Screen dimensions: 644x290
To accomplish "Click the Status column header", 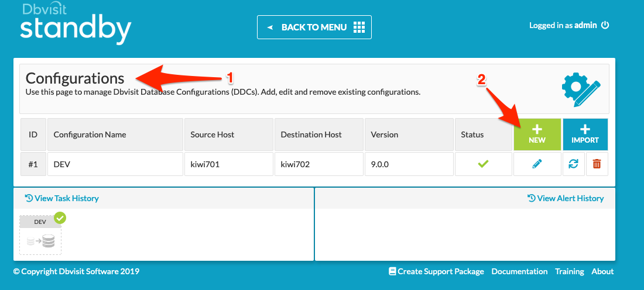I will point(484,134).
